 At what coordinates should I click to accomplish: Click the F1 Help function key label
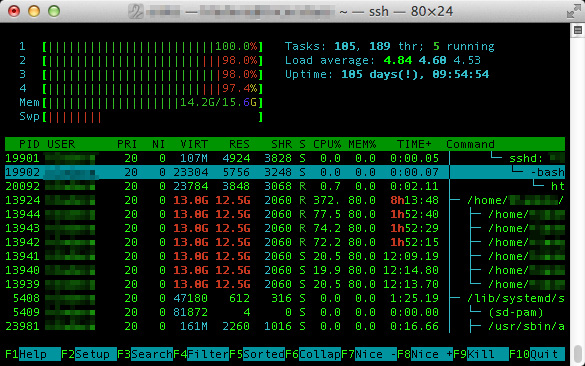(x=33, y=354)
